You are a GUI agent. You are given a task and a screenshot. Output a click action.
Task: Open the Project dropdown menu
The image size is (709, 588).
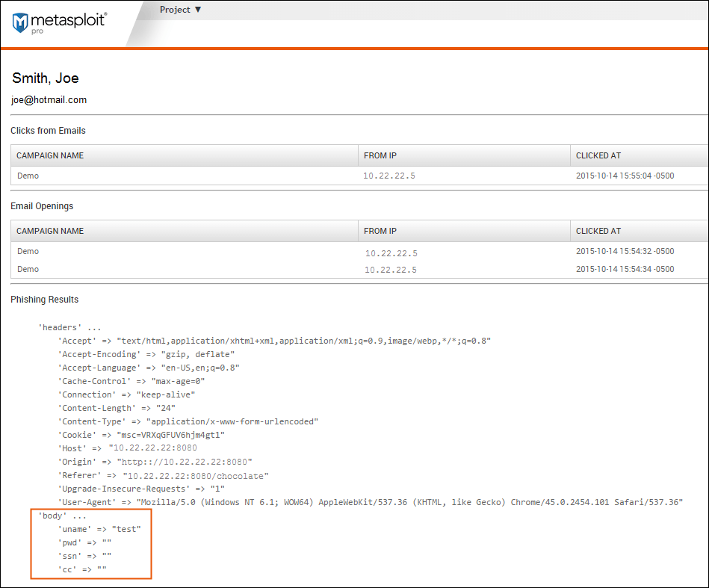[x=180, y=10]
